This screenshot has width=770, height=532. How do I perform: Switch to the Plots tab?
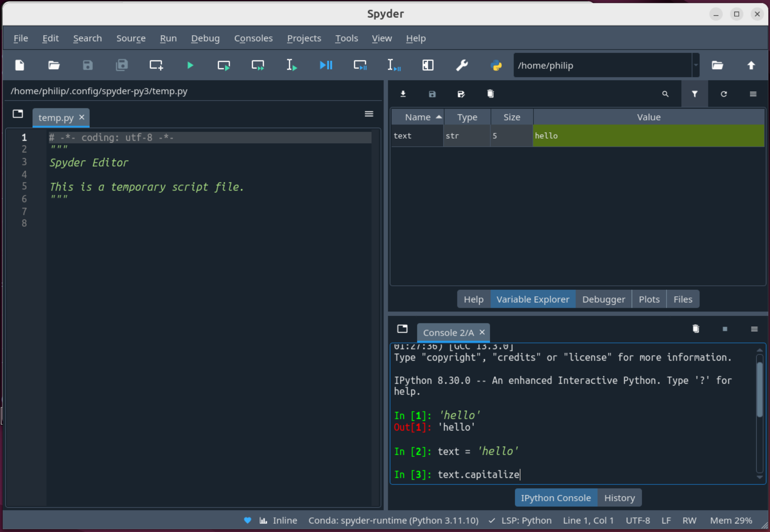pos(649,299)
